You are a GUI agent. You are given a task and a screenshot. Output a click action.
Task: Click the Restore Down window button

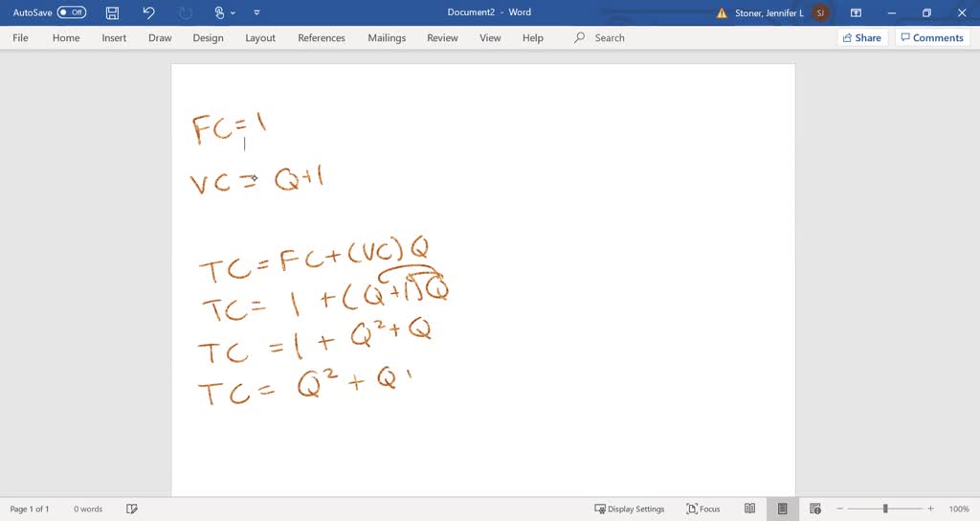(x=926, y=12)
